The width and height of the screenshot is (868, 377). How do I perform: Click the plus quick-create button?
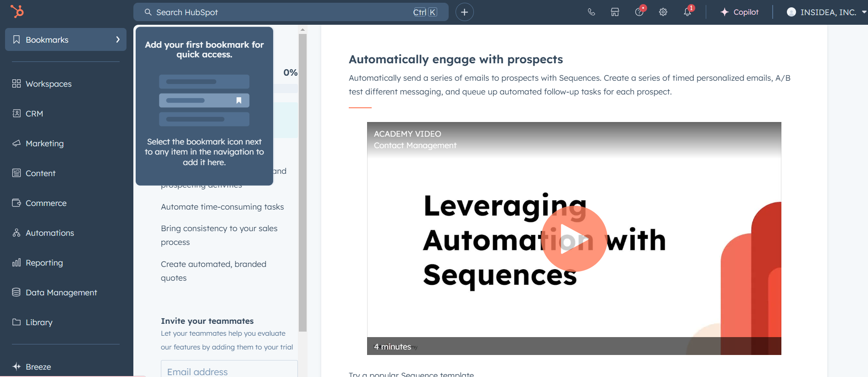pyautogui.click(x=464, y=12)
